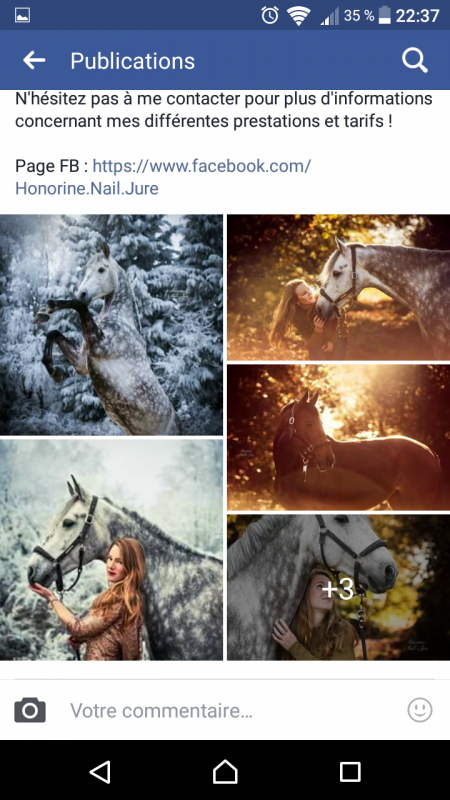
Task: Open the backlit brown horse sunset photo
Action: pyautogui.click(x=338, y=437)
